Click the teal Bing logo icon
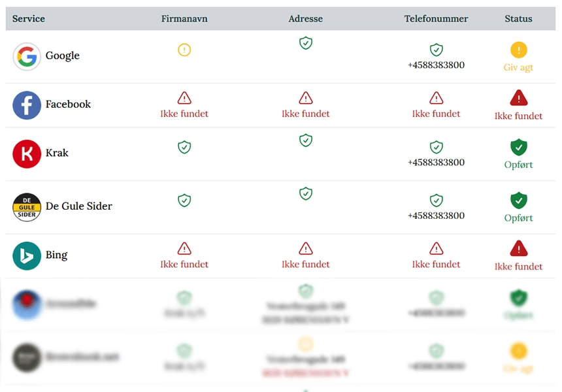 (27, 256)
